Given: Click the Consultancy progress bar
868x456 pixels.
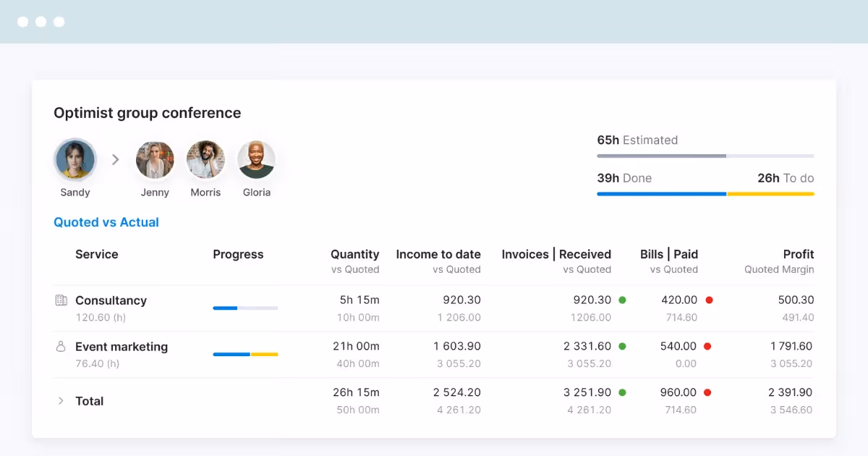Looking at the screenshot, I should 245,308.
